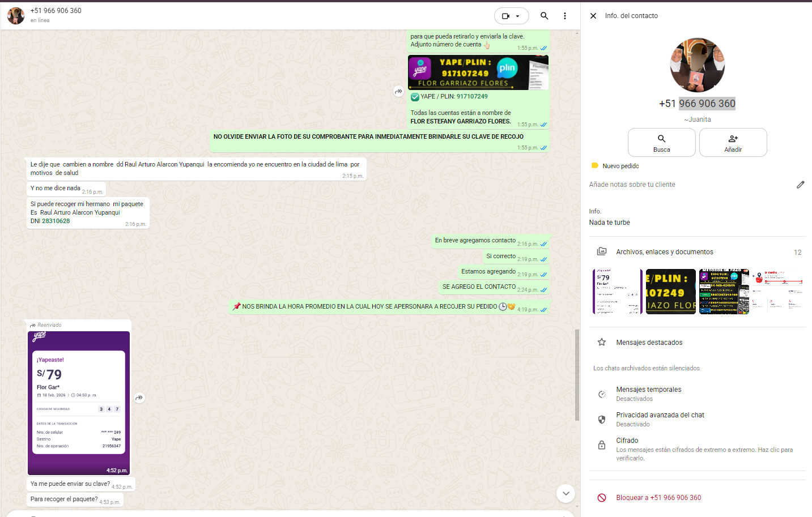Search within this chat using magnifier icon
This screenshot has width=812, height=517.
544,16
